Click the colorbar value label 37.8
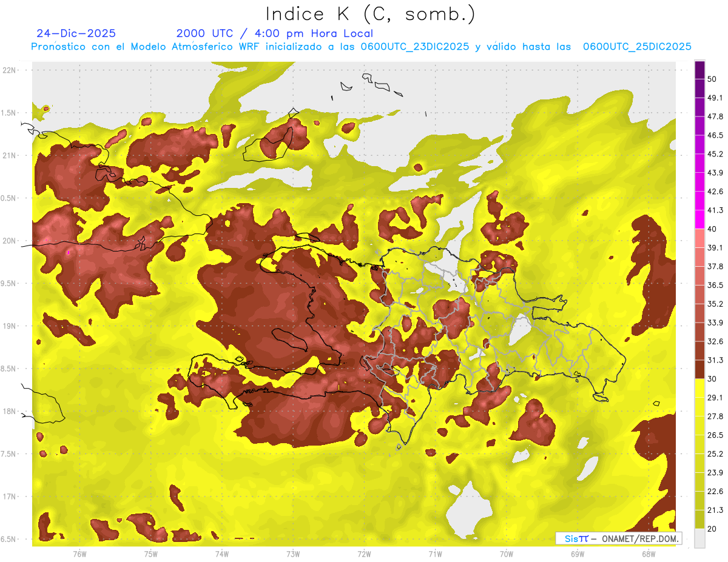The width and height of the screenshot is (728, 562). [x=715, y=267]
